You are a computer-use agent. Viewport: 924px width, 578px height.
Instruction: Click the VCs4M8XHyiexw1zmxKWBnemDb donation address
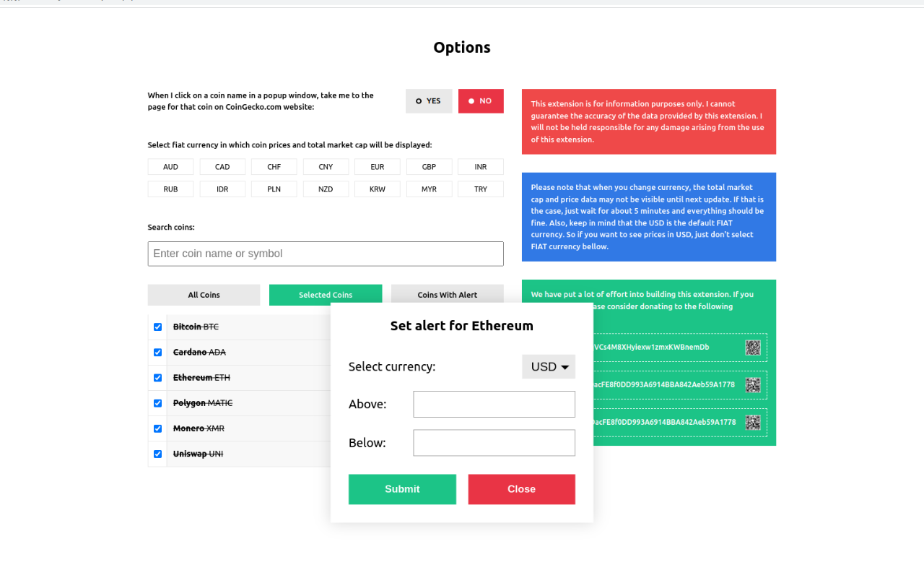[651, 348]
